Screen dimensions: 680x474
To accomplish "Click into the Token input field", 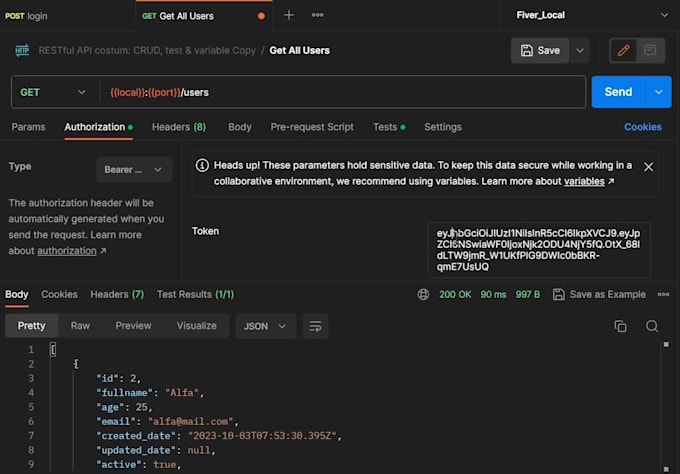I will (x=538, y=249).
